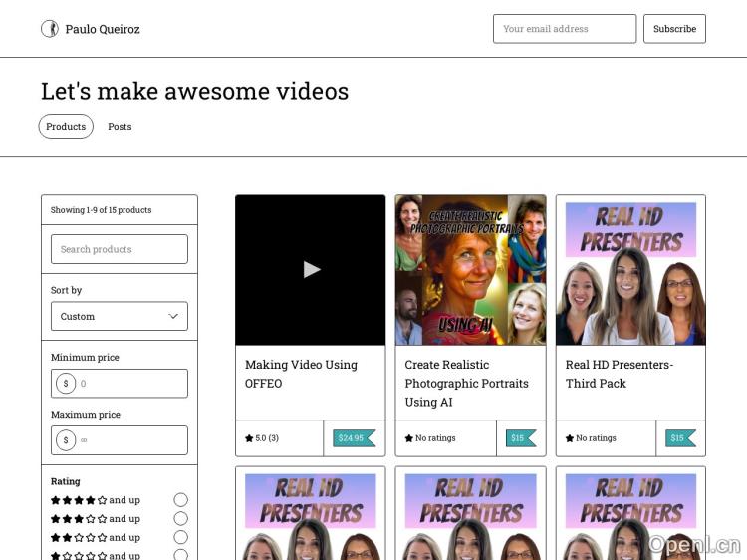Switch to the Posts tab
The height and width of the screenshot is (560, 747).
[x=120, y=127]
